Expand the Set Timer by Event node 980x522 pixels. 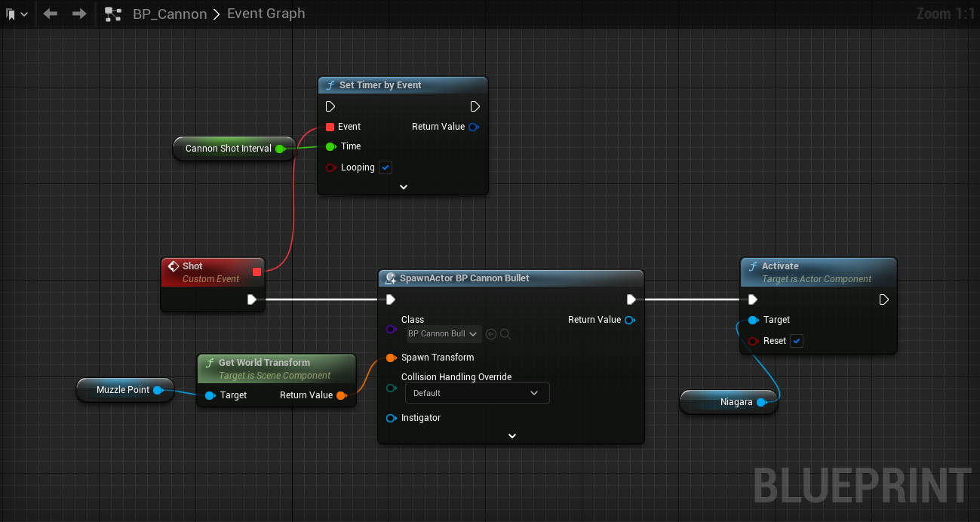point(404,187)
